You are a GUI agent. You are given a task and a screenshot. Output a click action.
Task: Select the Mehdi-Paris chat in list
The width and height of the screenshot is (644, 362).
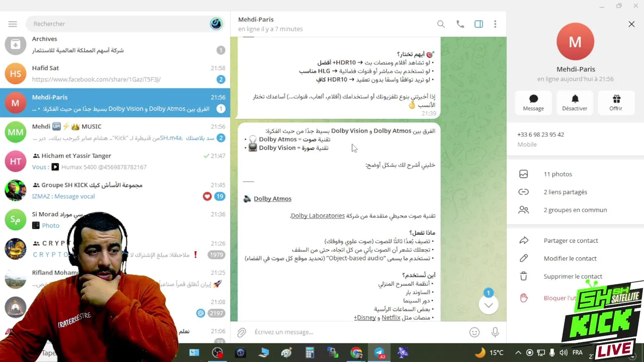tap(115, 103)
